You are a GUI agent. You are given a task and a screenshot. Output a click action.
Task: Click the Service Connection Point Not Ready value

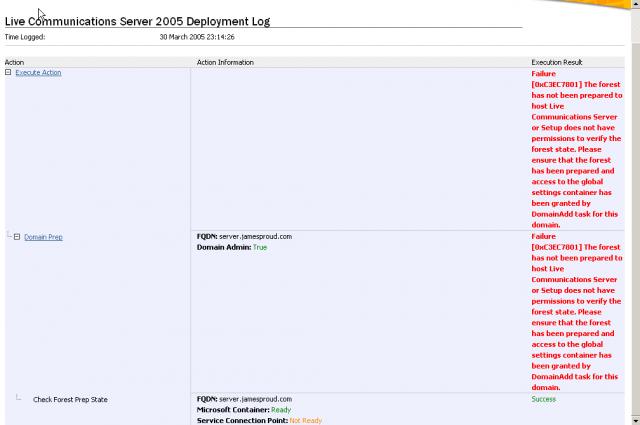pyautogui.click(x=306, y=421)
